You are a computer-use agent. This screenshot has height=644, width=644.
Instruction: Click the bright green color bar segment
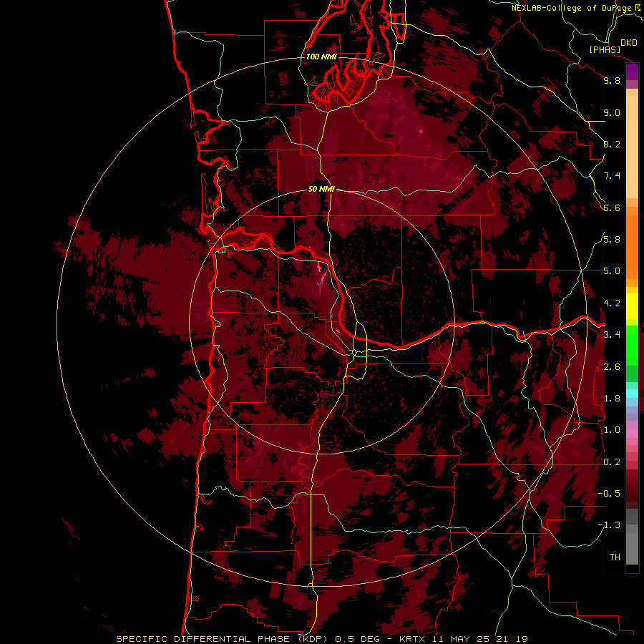click(x=632, y=345)
